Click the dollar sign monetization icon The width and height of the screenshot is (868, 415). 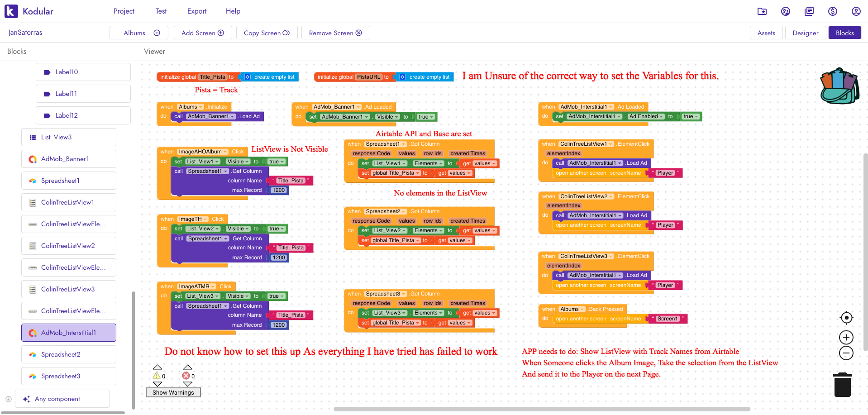(x=832, y=11)
